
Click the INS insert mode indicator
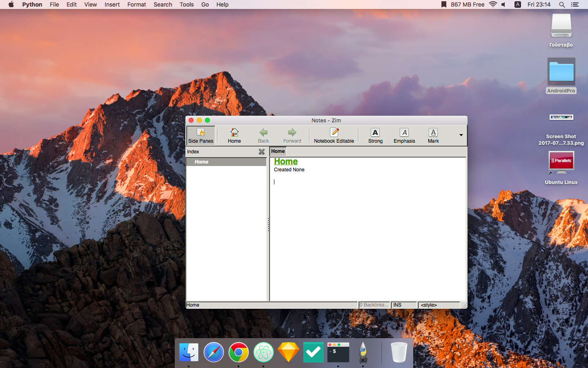(x=404, y=305)
